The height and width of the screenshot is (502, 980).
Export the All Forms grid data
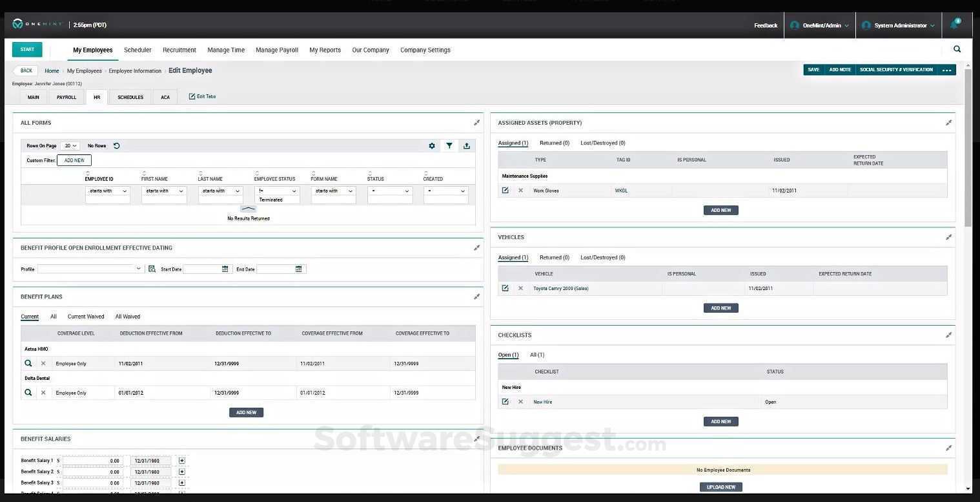click(467, 146)
